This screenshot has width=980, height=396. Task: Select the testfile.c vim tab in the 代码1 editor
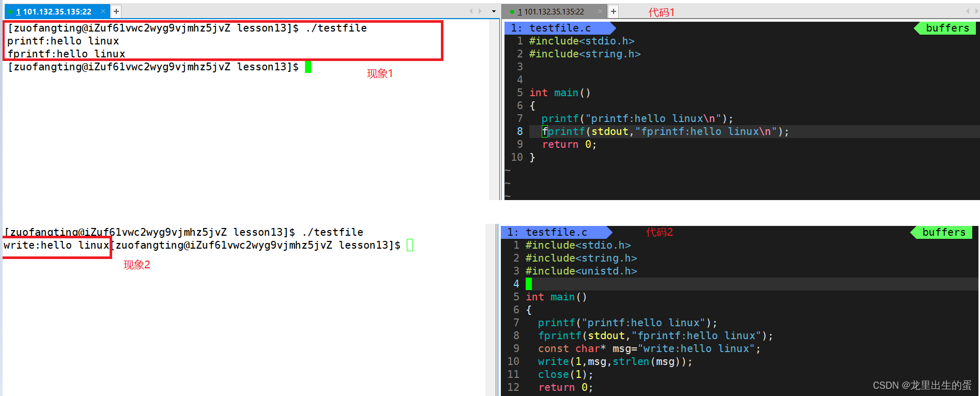560,28
